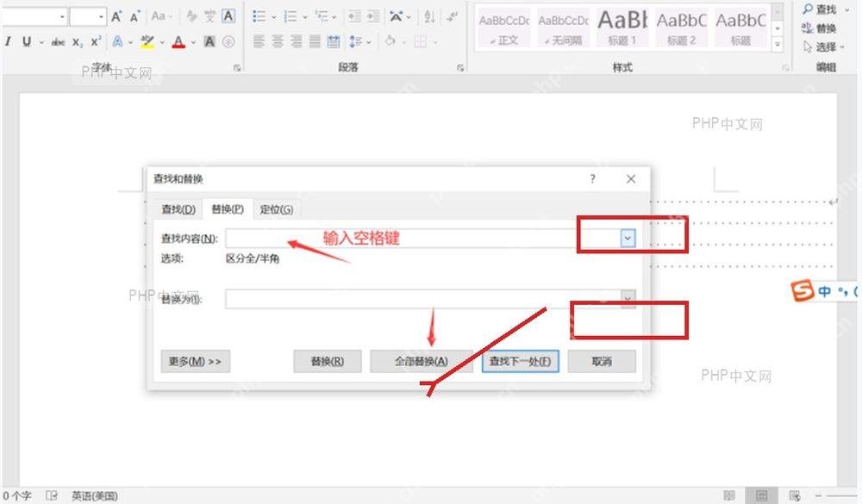Apply the 正文 style
862x504 pixels.
coord(504,28)
